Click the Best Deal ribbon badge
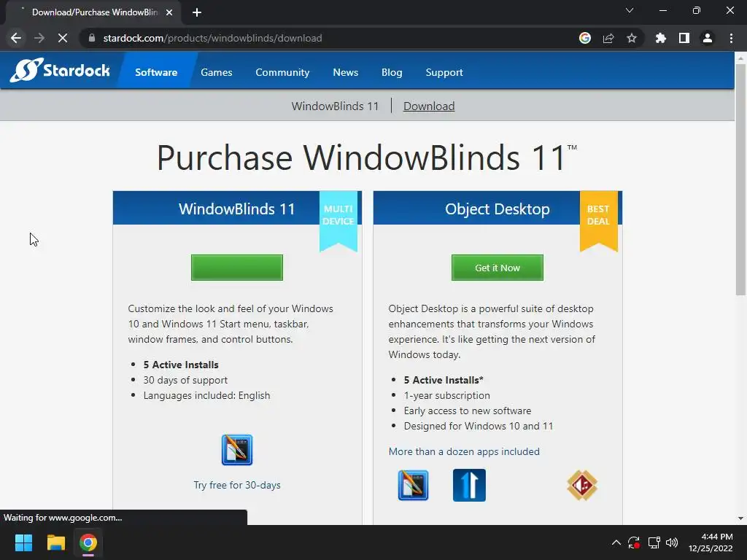 tap(598, 220)
